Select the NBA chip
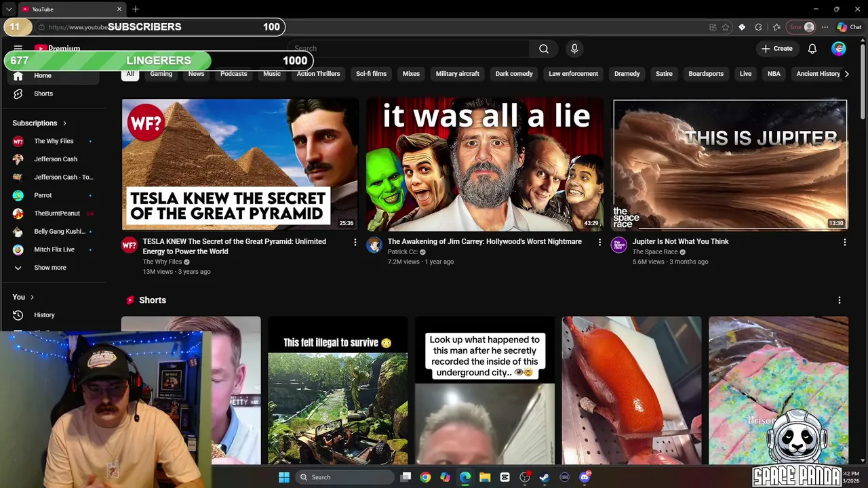This screenshot has width=868, height=488. 774,74
